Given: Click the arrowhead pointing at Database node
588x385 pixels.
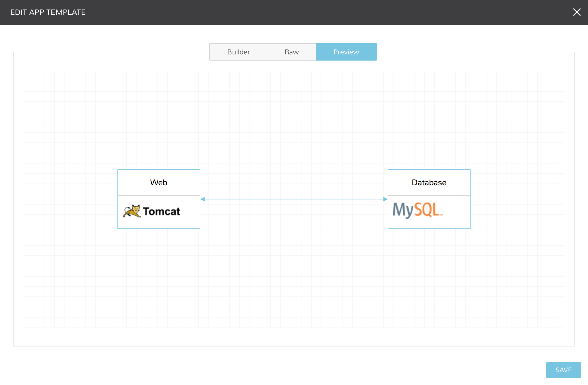Looking at the screenshot, I should 385,199.
